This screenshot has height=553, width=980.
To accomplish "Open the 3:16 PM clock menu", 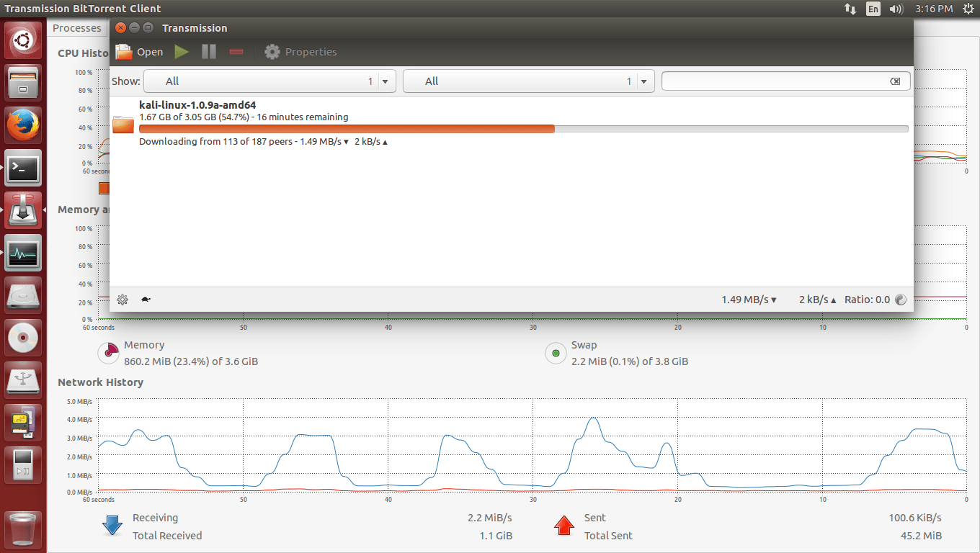I will tap(934, 9).
